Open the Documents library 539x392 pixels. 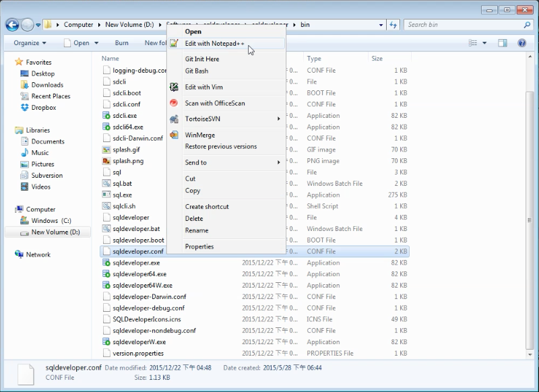coord(48,141)
